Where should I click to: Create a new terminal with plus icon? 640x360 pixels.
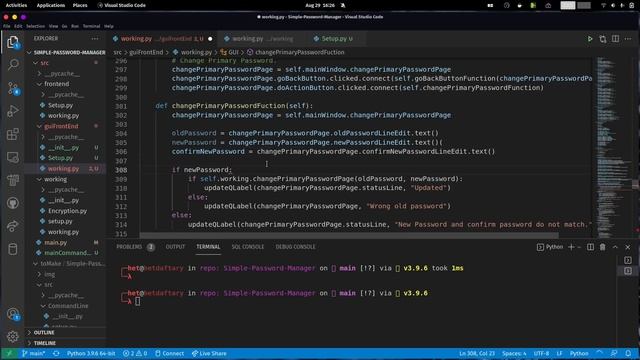pos(571,247)
